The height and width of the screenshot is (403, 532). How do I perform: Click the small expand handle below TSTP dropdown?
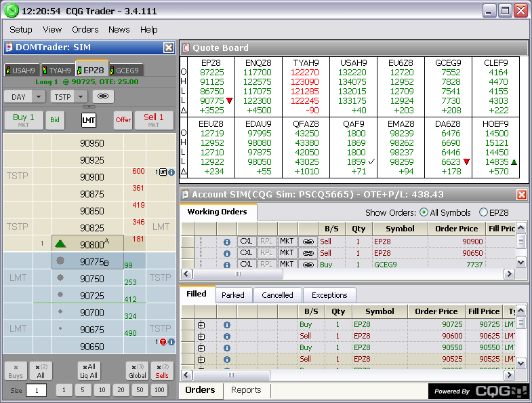tap(89, 107)
